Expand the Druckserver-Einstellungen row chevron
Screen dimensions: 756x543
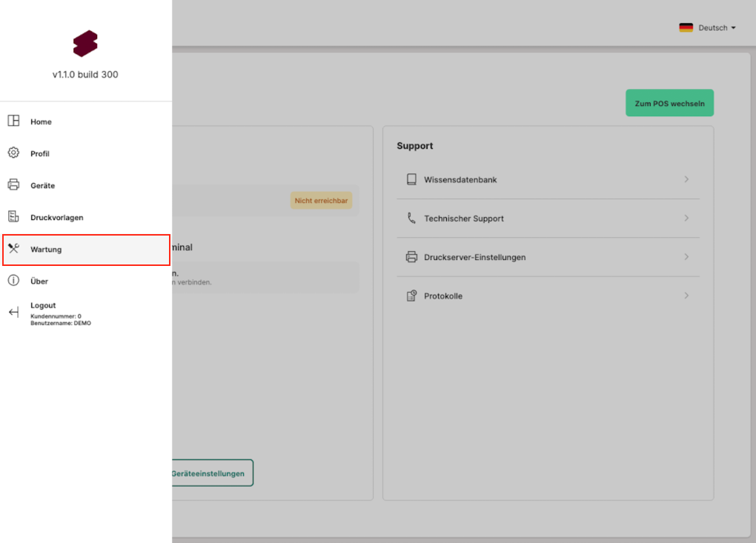click(686, 257)
